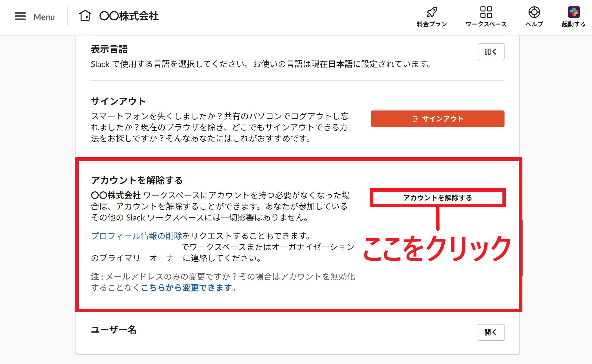Expand the ユーザー名 section
The width and height of the screenshot is (592, 364).
pyautogui.click(x=491, y=332)
